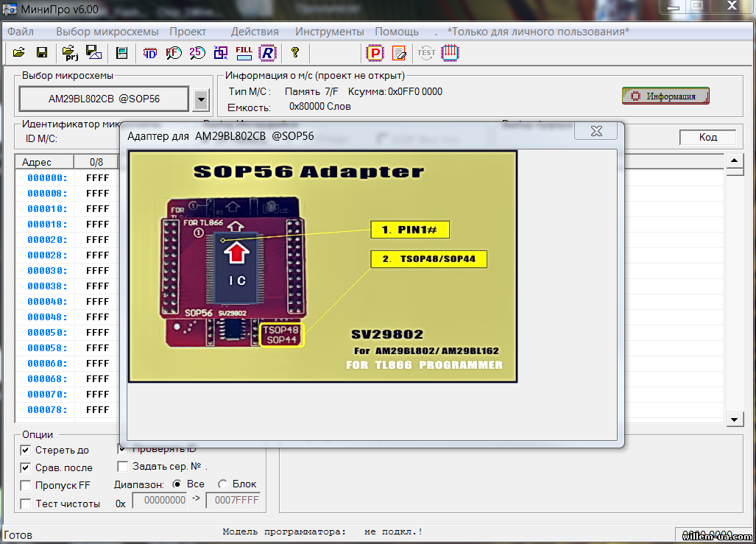Expand the chip selection dropdown arrow
Screen dimensions: 756x544
(201, 99)
